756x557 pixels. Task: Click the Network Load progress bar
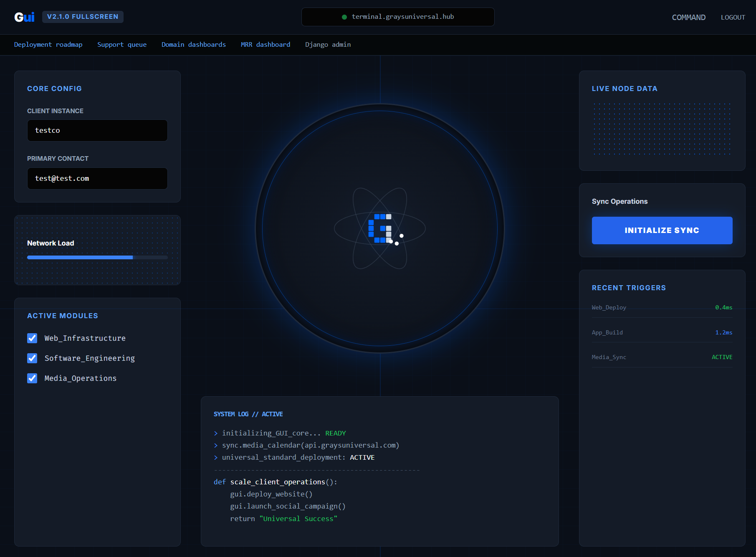point(97,258)
